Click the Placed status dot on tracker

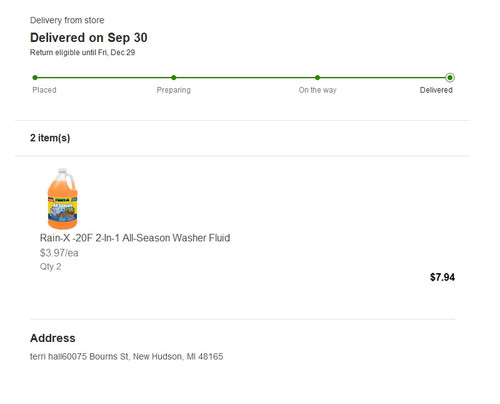(x=35, y=78)
